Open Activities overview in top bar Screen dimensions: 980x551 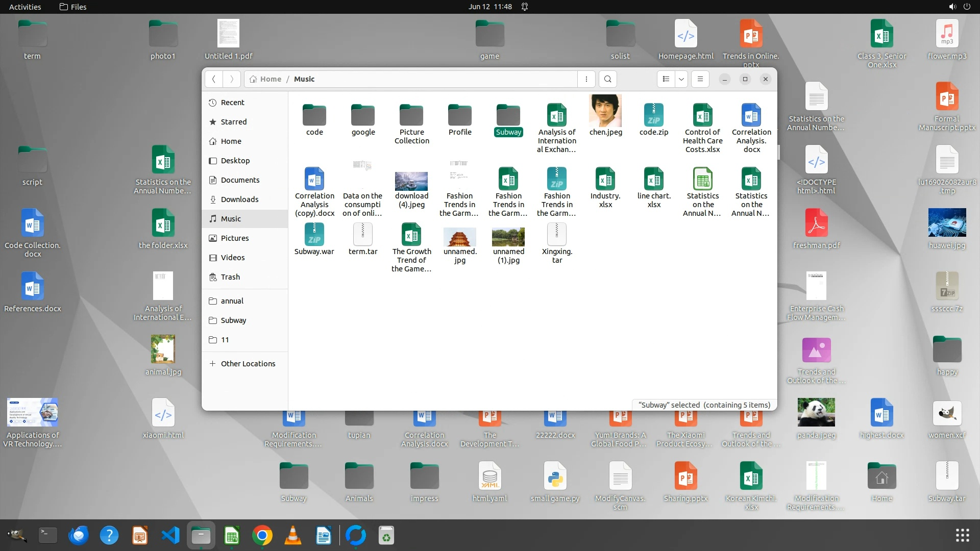coord(25,7)
